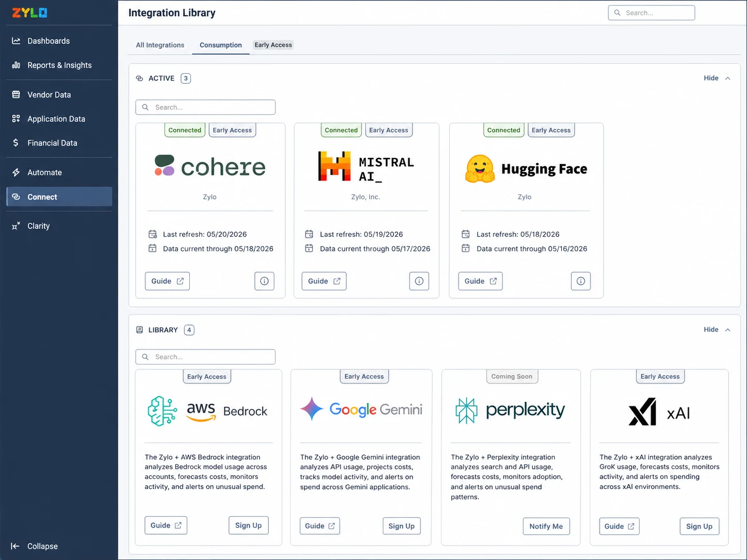Click the Library search box
The image size is (747, 560).
click(205, 357)
